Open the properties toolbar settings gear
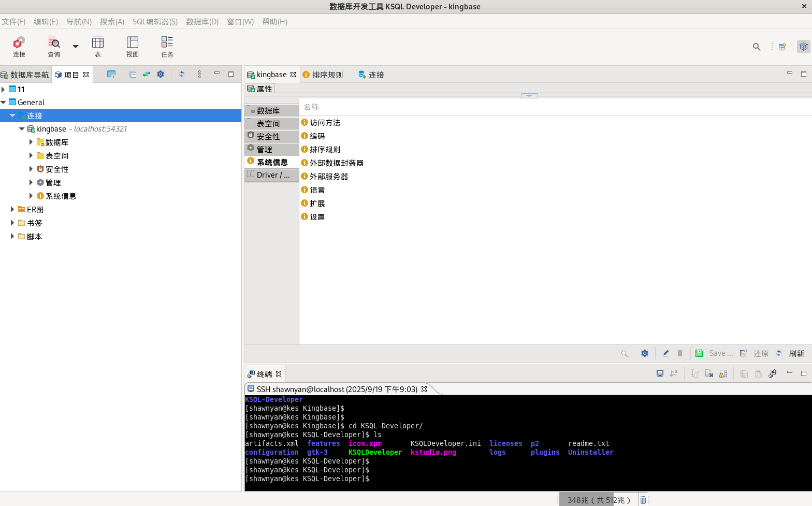This screenshot has height=506, width=812. (645, 353)
